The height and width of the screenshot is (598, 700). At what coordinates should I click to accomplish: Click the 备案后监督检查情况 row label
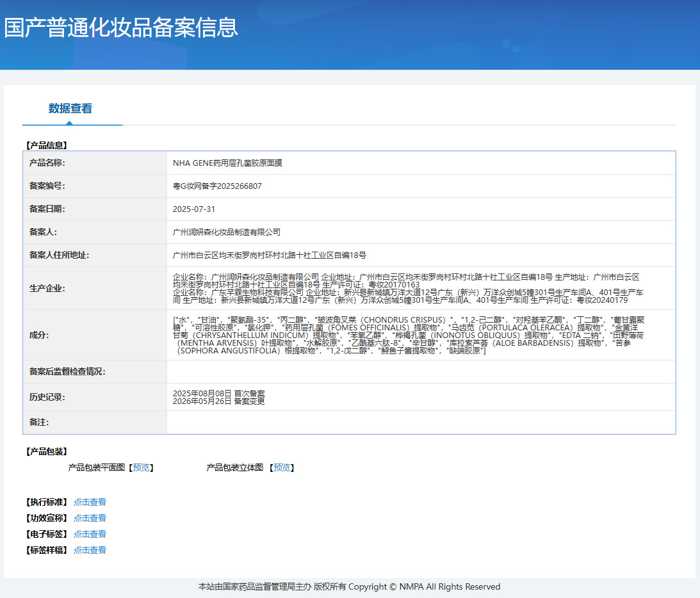[67, 372]
